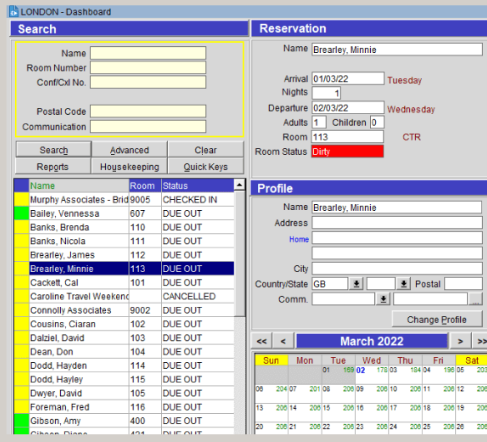Advance calendar one month with > arrow

(x=460, y=341)
